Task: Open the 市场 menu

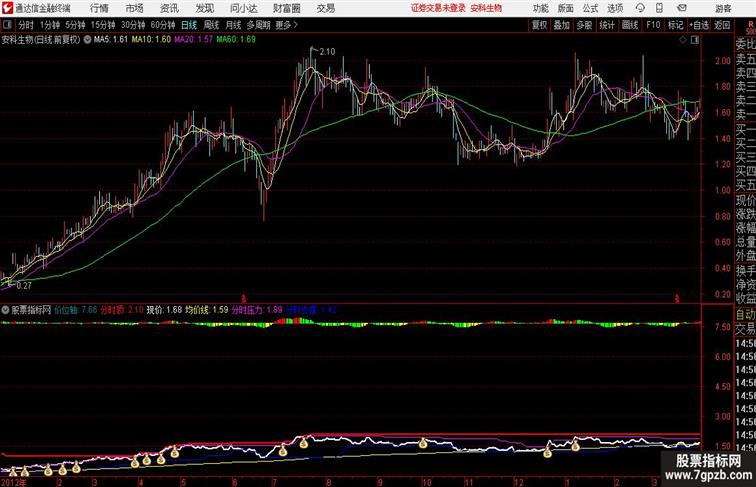Action: click(x=134, y=8)
